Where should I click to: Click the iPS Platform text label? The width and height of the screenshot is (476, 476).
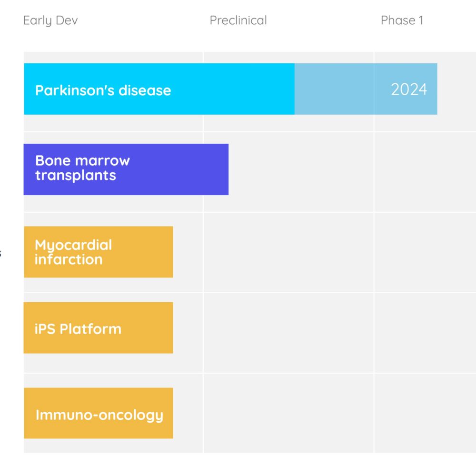pos(78,329)
